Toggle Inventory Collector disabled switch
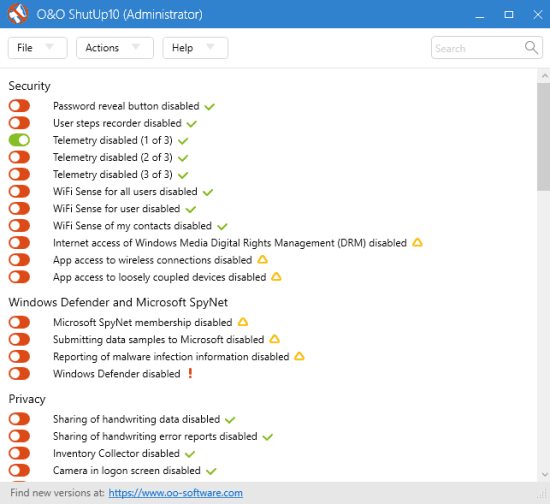550x504 pixels. [19, 453]
